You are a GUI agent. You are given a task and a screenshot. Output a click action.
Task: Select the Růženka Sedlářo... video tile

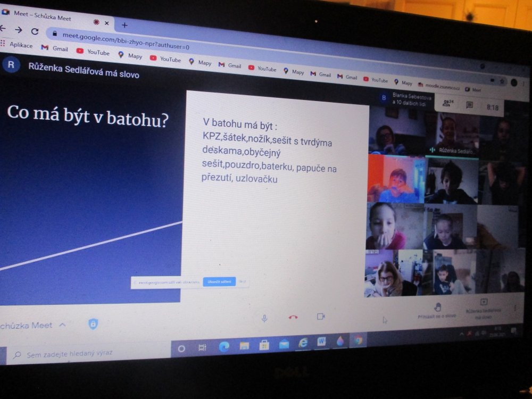pos(452,135)
